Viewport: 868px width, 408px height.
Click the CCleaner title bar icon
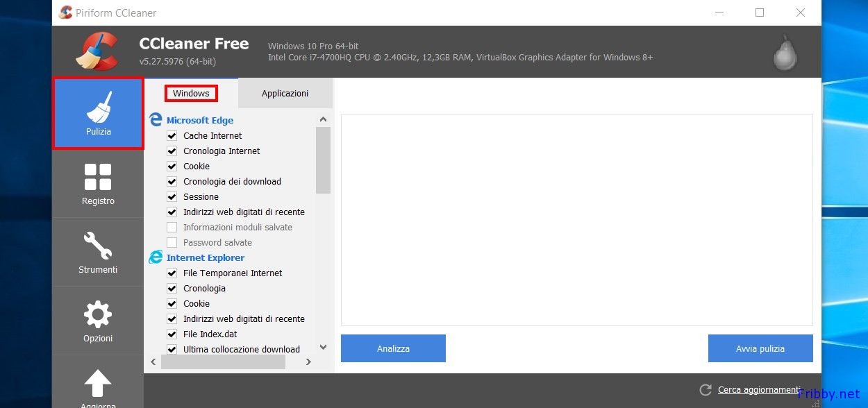pos(66,12)
